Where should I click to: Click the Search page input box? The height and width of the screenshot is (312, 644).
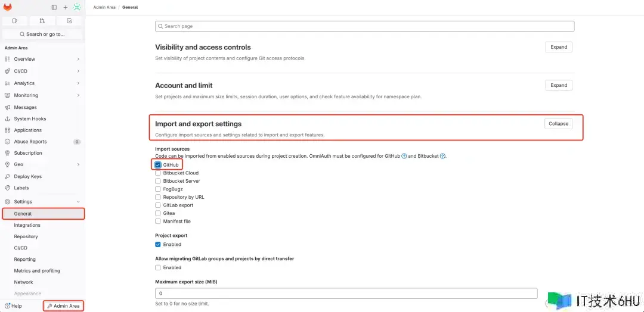(364, 26)
